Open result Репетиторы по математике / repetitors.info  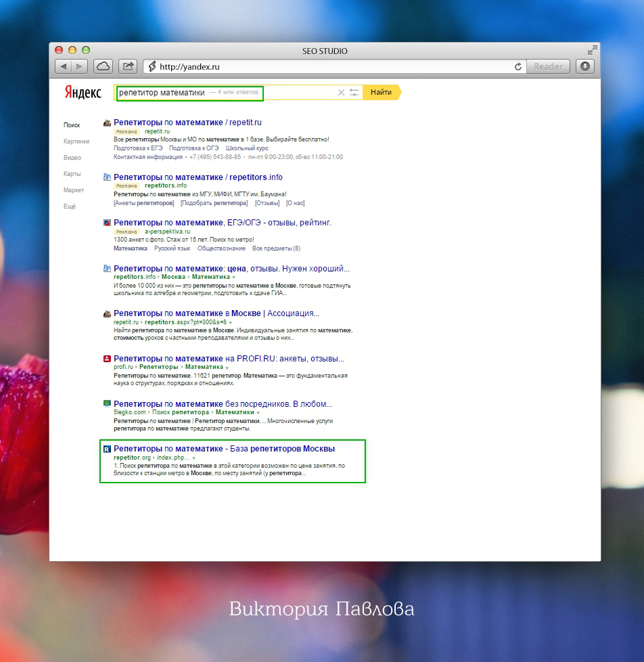[x=198, y=177]
